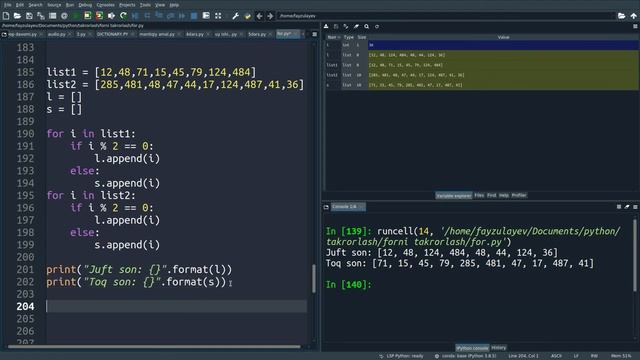Click working directory path input field
640x360 pixels.
446,16
